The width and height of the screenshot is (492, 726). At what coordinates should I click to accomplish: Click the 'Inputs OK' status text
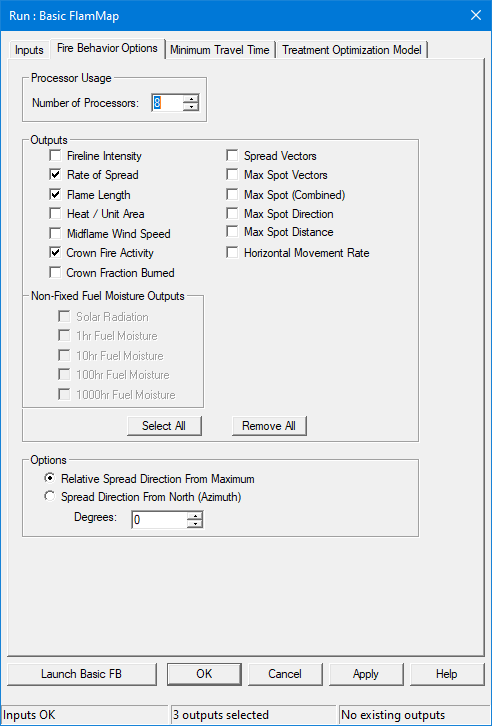[29, 714]
